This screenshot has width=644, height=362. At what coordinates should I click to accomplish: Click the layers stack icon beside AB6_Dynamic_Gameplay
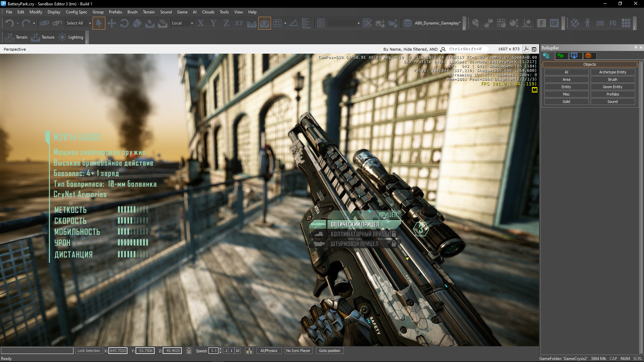pos(407,23)
